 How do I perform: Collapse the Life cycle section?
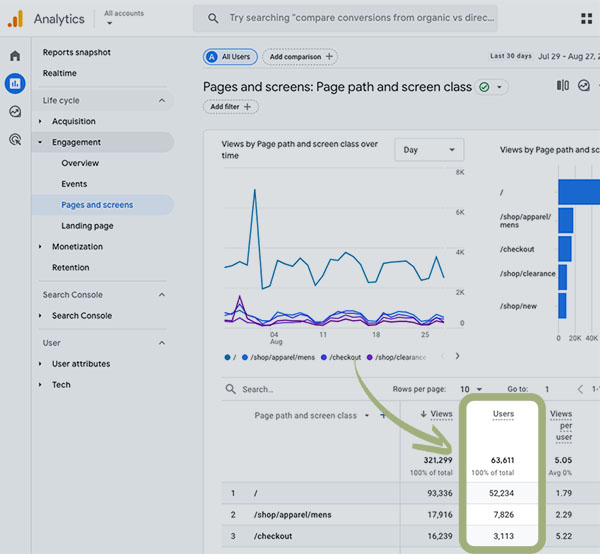click(x=162, y=101)
